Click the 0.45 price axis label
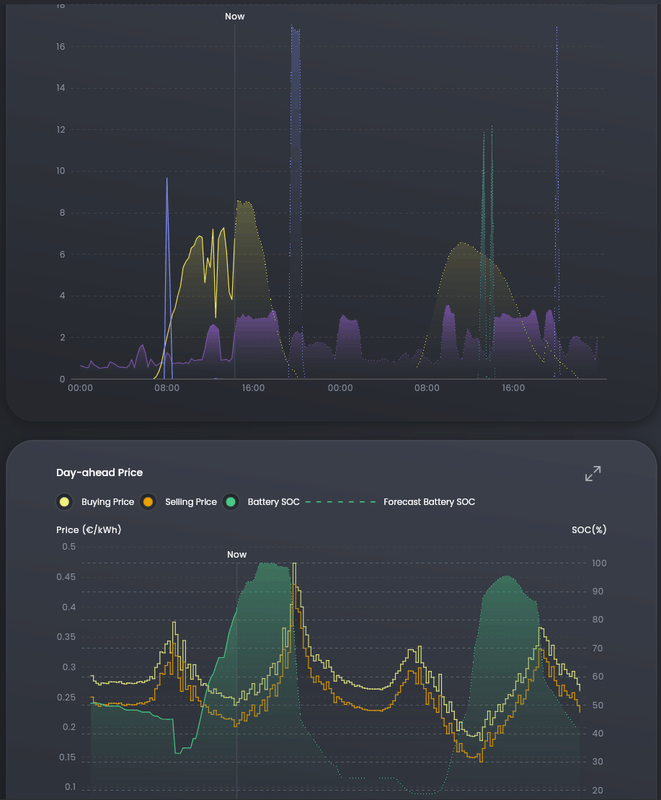This screenshot has width=661, height=800. (x=66, y=577)
